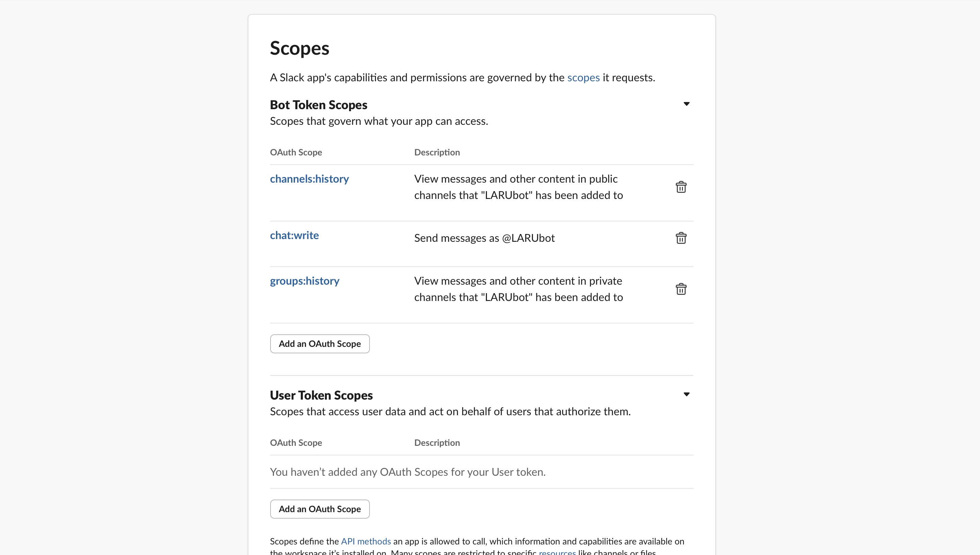
Task: Click Description column header in User section
Action: click(437, 443)
